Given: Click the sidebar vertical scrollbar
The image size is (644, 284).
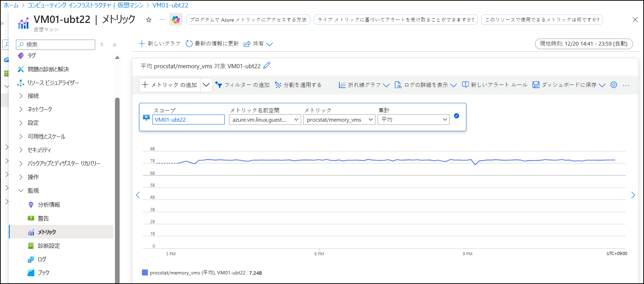Looking at the screenshot, I should click(x=117, y=190).
